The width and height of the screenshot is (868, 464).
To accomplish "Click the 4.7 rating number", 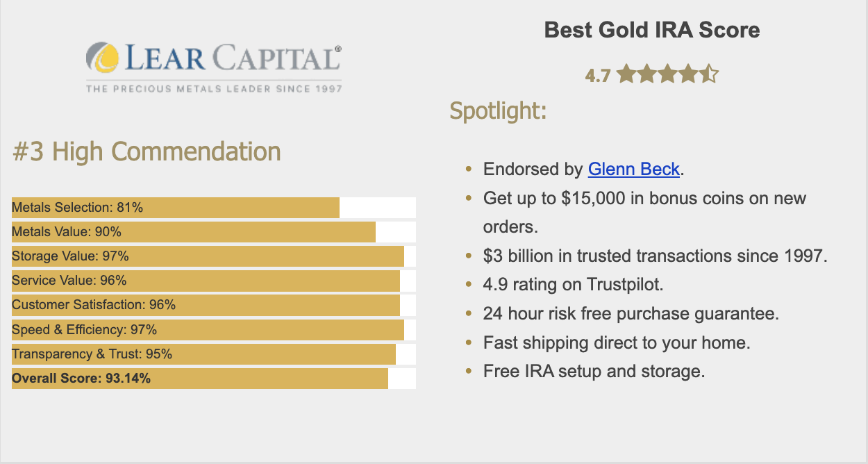I will (597, 75).
